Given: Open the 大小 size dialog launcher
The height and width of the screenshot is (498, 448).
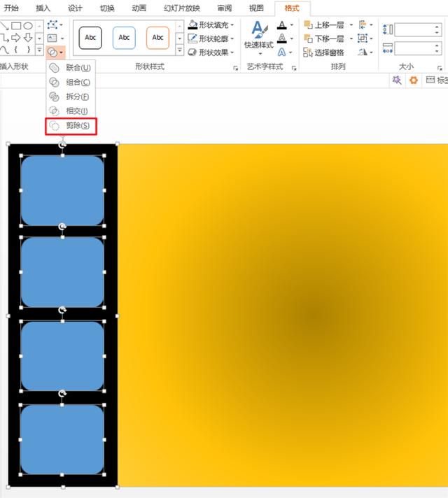Looking at the screenshot, I should tap(440, 68).
